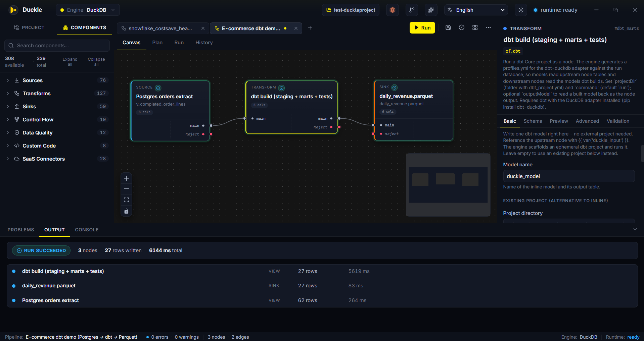Screen dimensions: 644x341
Task: Zoom in on the canvas
Action: point(126,178)
